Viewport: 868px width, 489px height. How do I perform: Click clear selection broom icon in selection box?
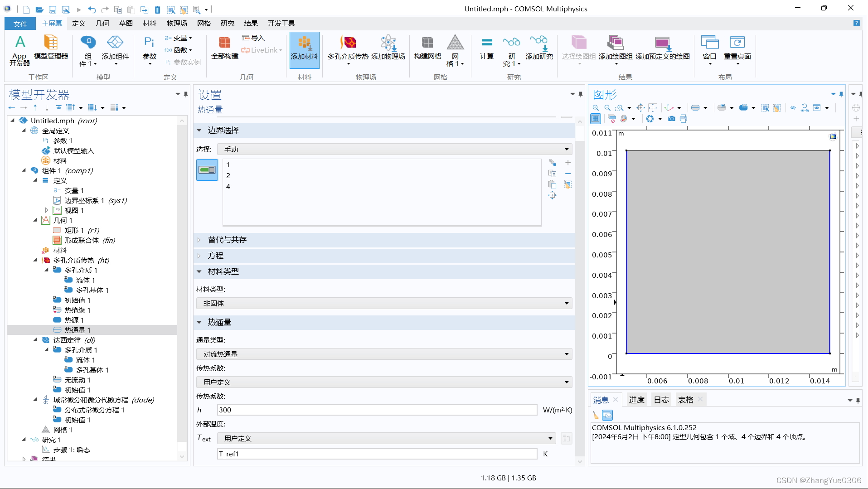(x=568, y=184)
